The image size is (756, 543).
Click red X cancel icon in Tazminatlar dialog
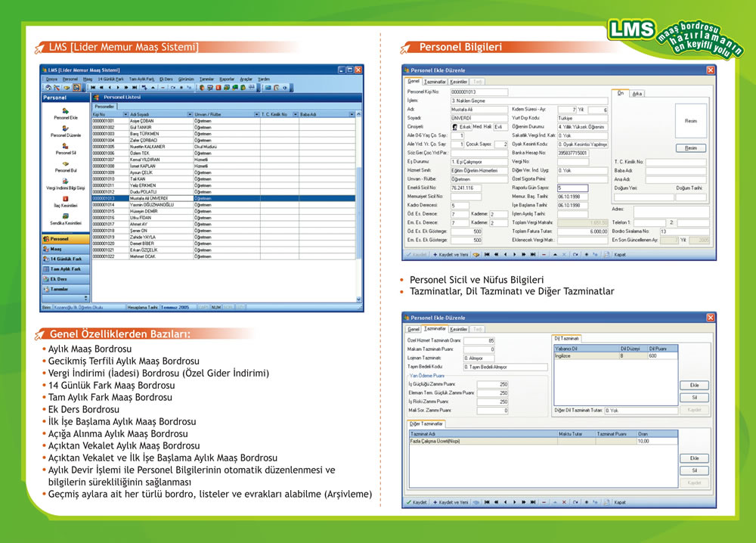pos(564,502)
